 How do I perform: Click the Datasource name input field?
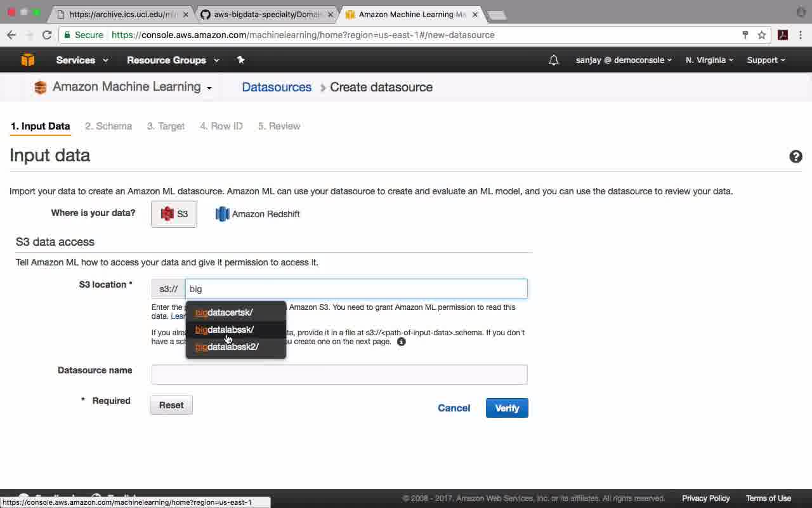point(339,375)
